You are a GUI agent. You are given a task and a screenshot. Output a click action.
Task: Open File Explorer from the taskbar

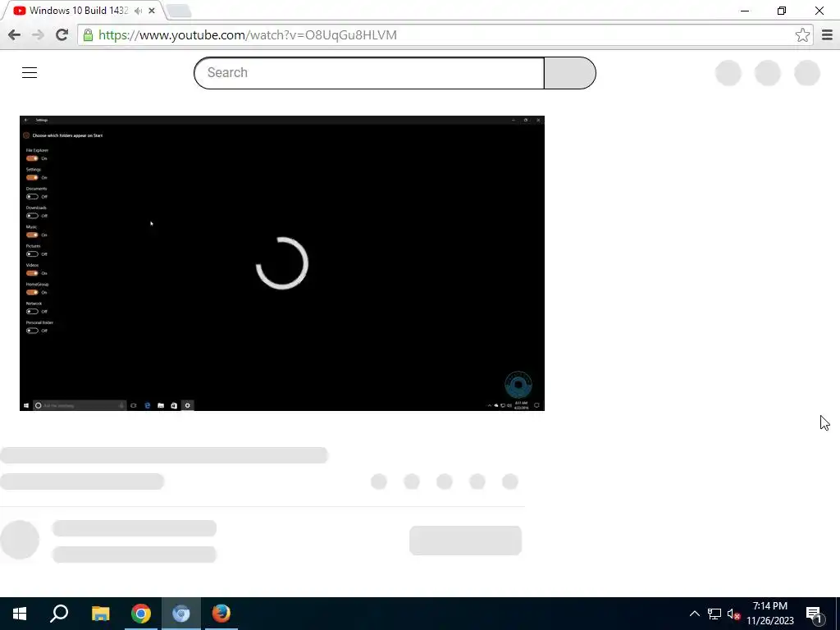click(100, 614)
